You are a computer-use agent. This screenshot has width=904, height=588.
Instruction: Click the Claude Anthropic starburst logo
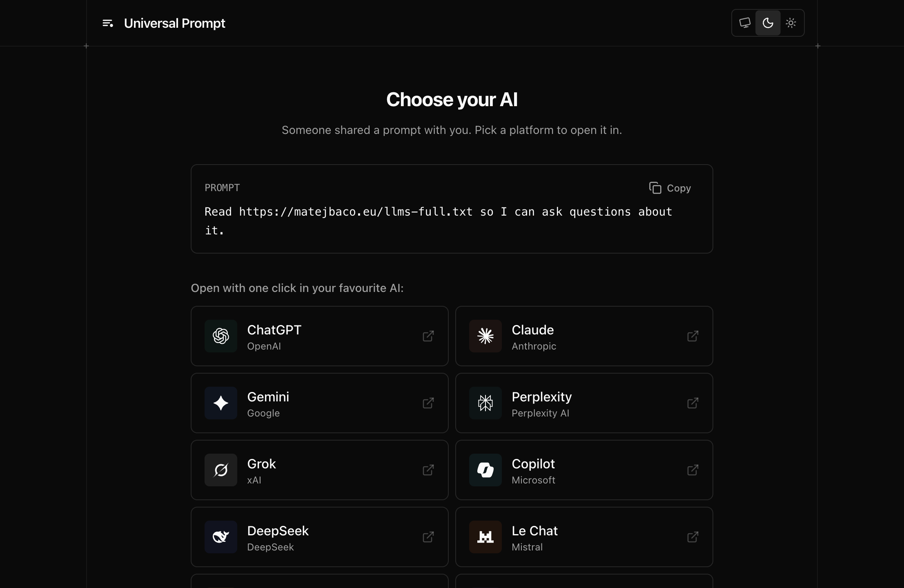click(x=485, y=336)
